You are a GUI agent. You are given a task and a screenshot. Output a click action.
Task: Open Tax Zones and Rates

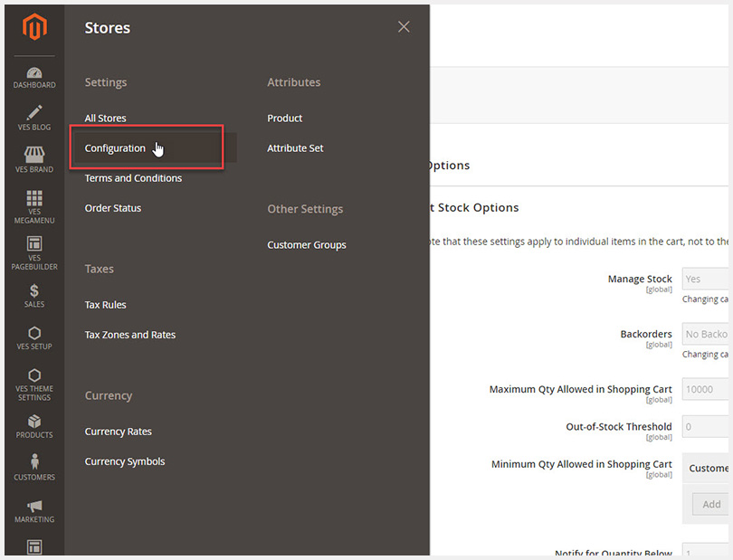tap(130, 335)
